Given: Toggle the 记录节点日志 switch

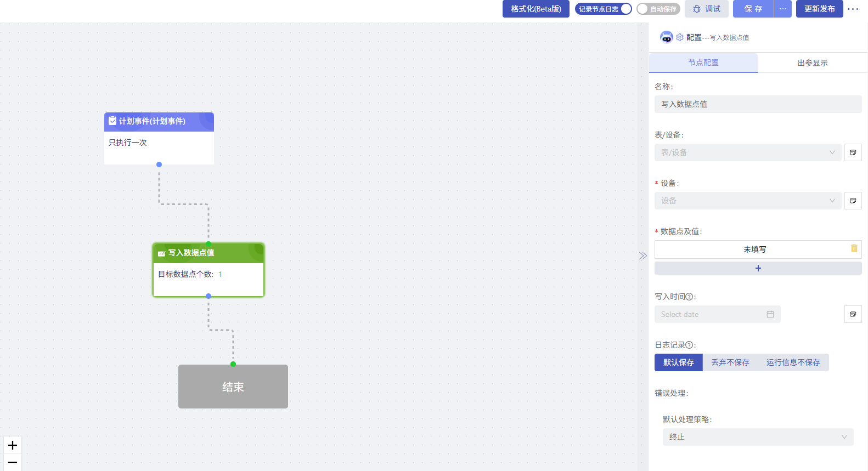Looking at the screenshot, I should (604, 9).
